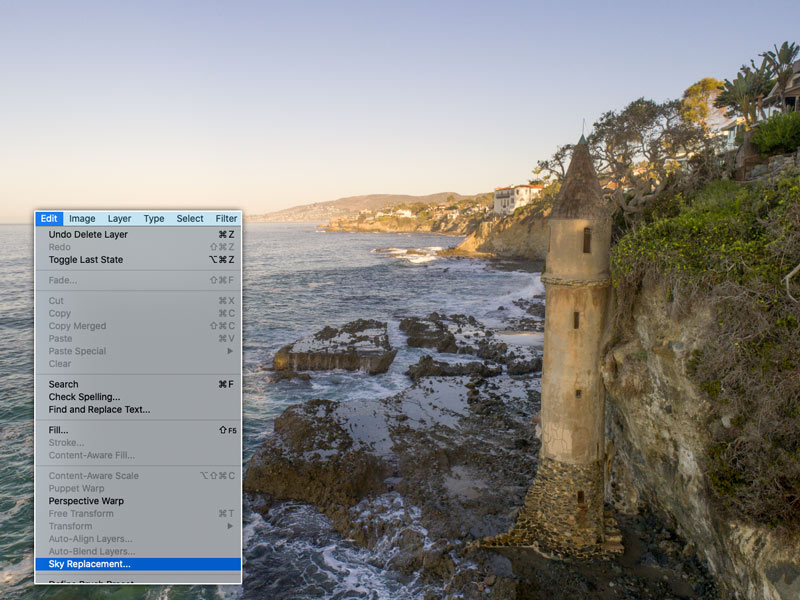Open the Select menu

(190, 219)
